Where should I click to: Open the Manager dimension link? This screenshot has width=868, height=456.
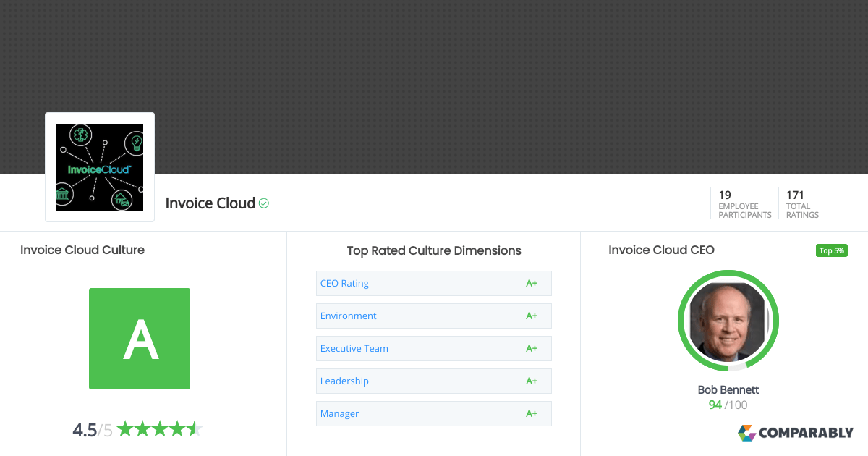[x=340, y=413]
